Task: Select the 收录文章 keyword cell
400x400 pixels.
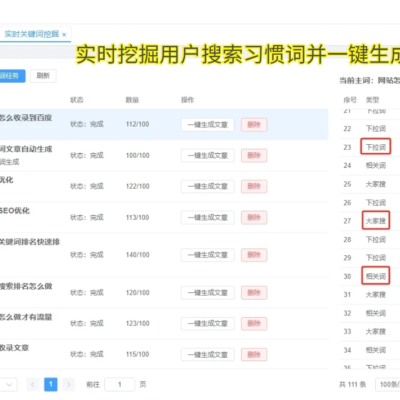Action: pos(14,348)
